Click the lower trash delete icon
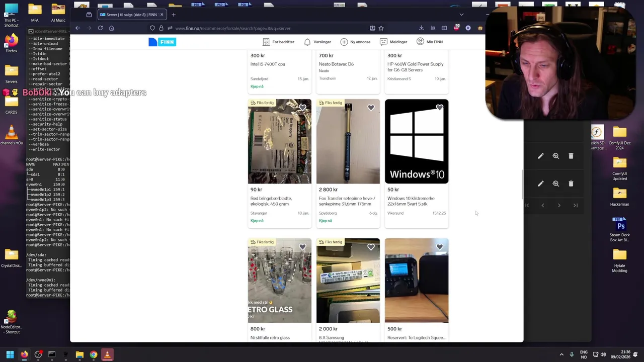The width and height of the screenshot is (644, 362). tap(571, 184)
